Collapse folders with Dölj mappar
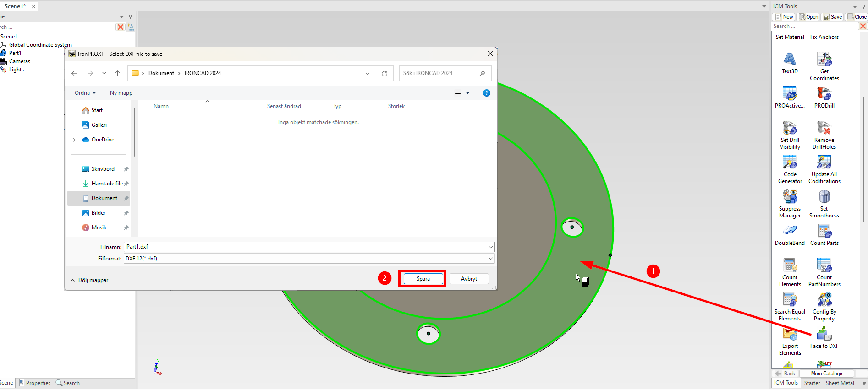868x390 pixels. coord(89,280)
